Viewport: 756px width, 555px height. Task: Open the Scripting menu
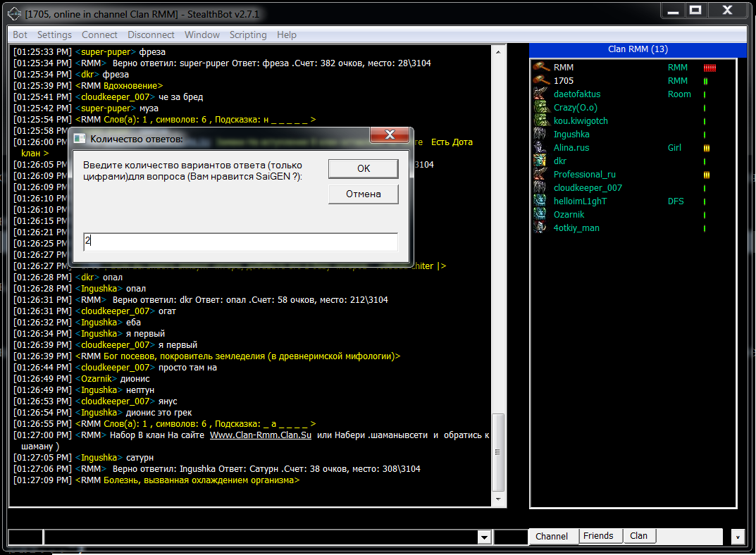248,35
